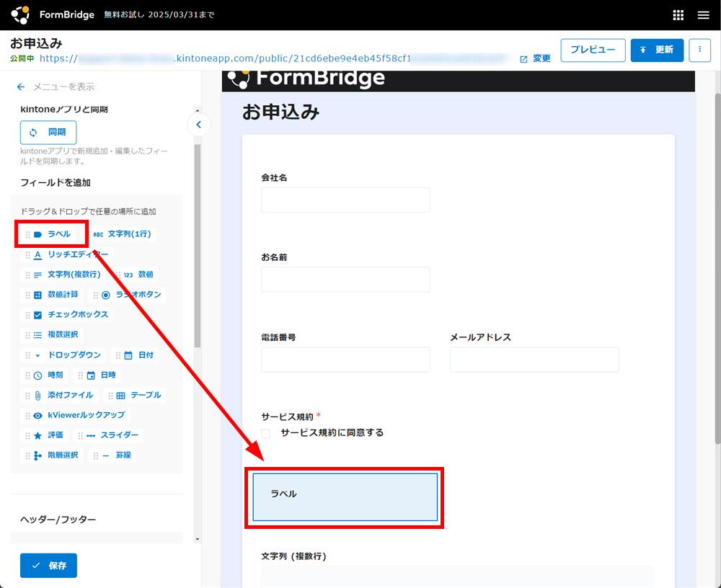Select the ラジオボタン field chip

[x=127, y=295]
